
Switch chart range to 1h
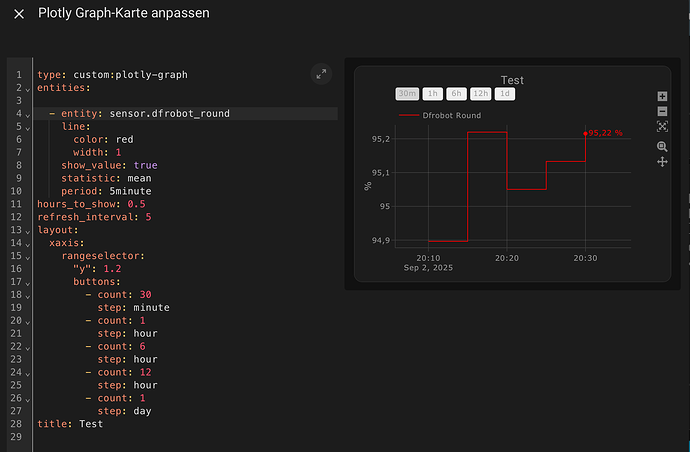tap(432, 94)
